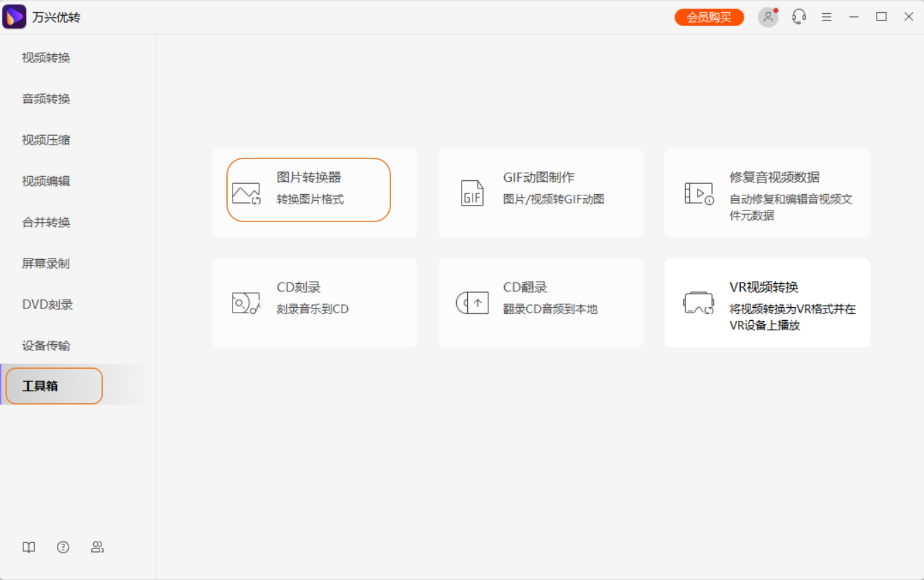Open the user guide book icon

tap(28, 547)
